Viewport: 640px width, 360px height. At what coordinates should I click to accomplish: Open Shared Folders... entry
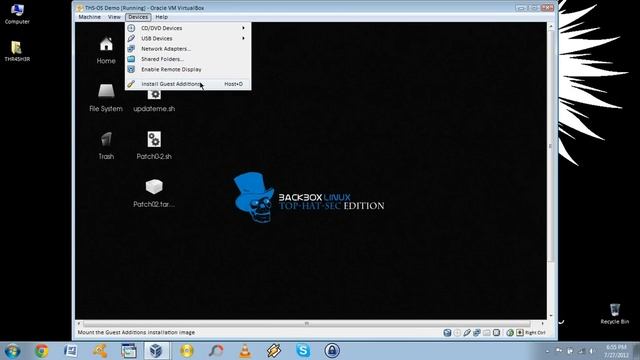pyautogui.click(x=188, y=59)
